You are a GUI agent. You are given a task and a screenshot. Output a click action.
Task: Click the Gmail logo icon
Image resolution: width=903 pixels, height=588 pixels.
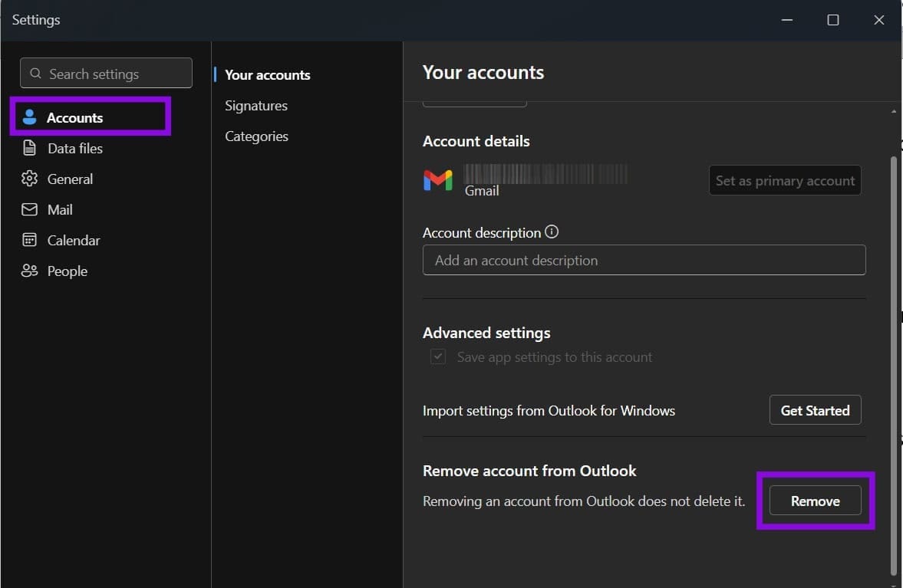(437, 181)
